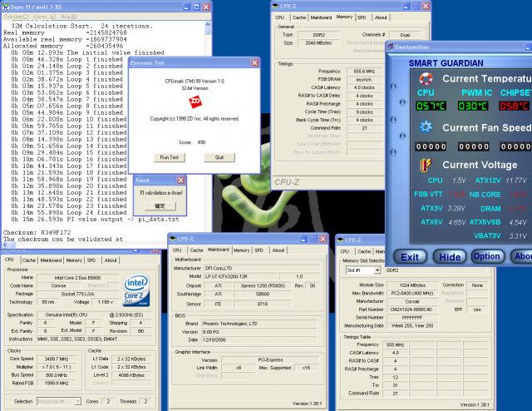Open About tab in CPU-Z Memory window
Image resolution: width=532 pixels, height=411 pixels.
(381, 17)
